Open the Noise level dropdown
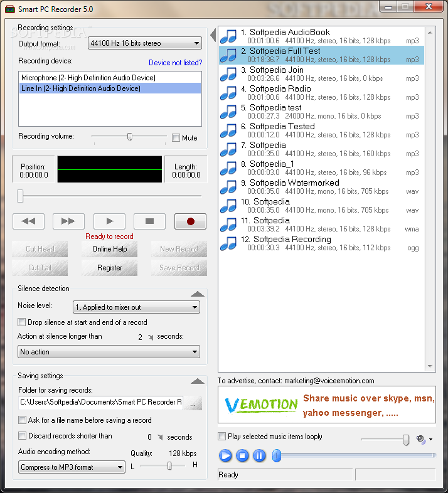Image resolution: width=448 pixels, height=493 pixels. point(136,307)
